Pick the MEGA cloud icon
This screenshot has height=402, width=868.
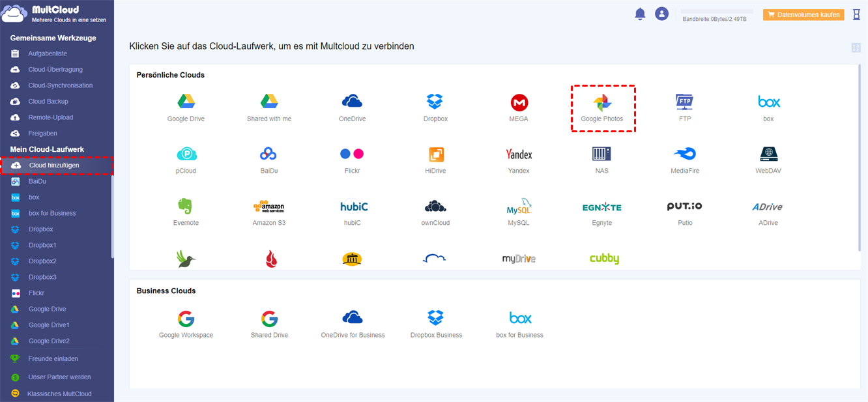519,102
